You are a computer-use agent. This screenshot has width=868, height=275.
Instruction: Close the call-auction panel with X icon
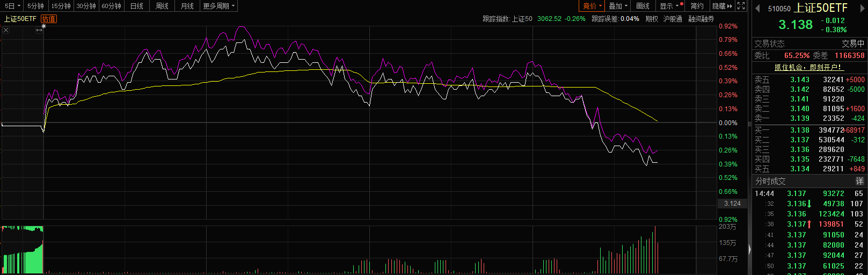click(6, 30)
